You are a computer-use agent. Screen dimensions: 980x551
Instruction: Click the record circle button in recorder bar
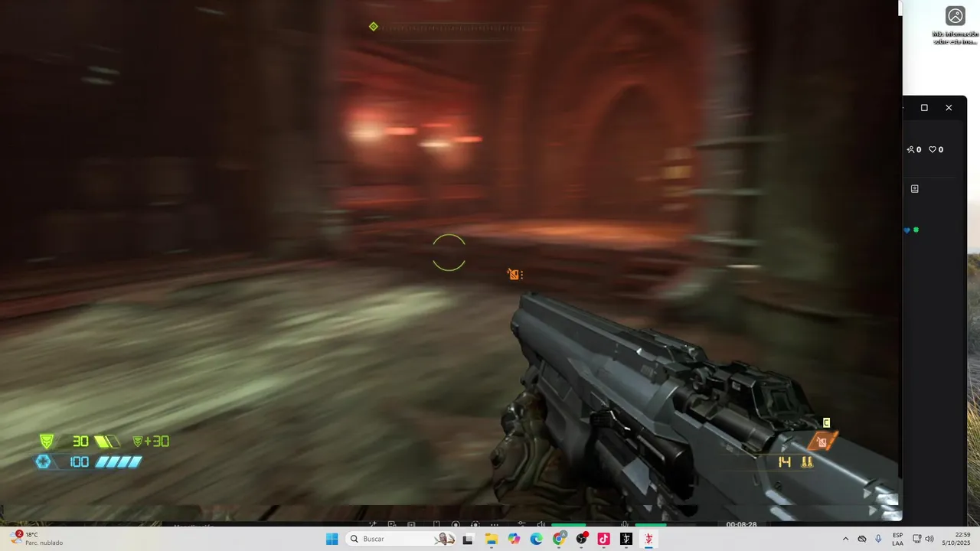point(456,525)
